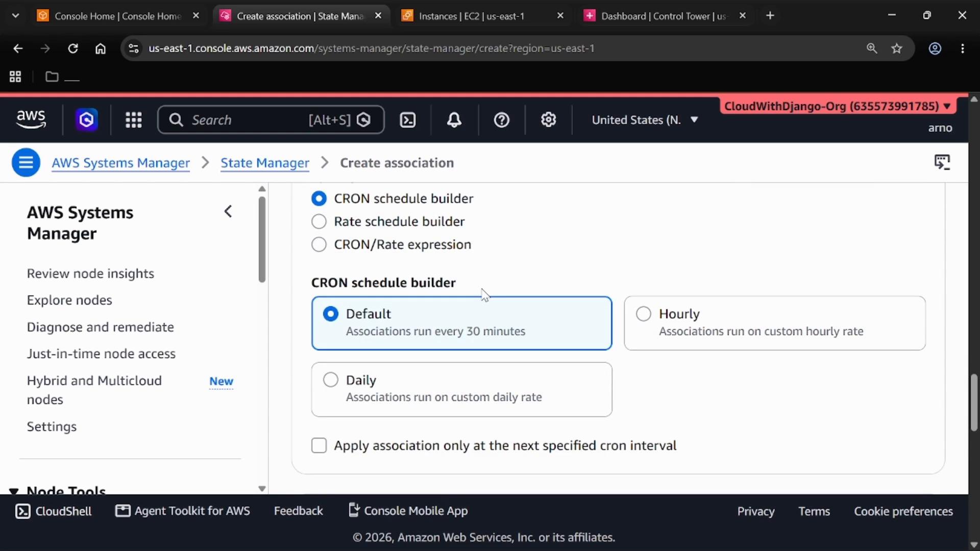Select CRON/Rate expression radio option
This screenshot has height=551, width=980.
coord(319,244)
